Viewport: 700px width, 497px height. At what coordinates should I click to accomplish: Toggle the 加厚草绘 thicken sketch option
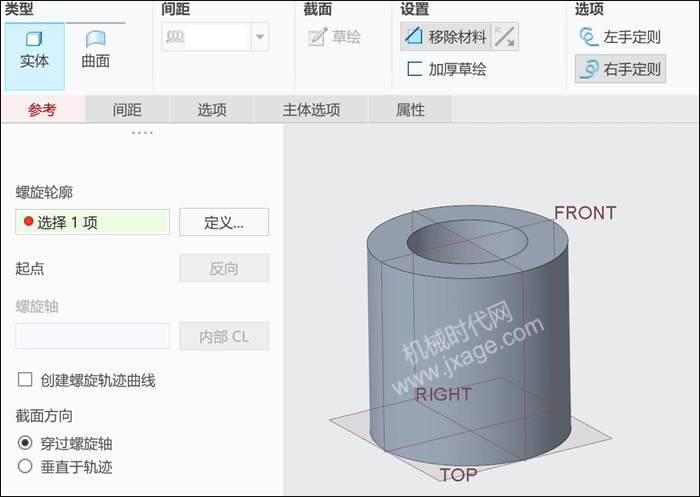[x=446, y=69]
